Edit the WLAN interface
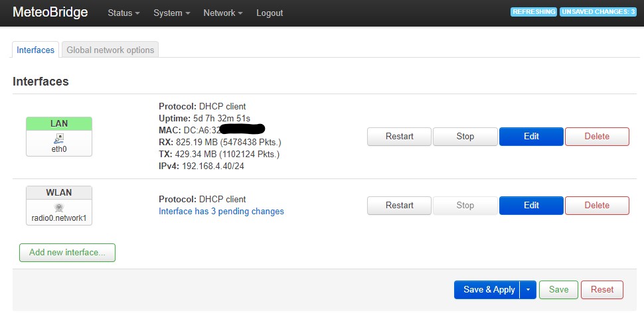This screenshot has width=644, height=323. [x=531, y=205]
